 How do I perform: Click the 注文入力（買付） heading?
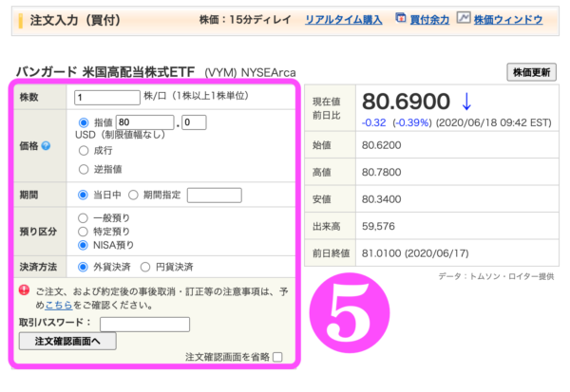point(75,20)
